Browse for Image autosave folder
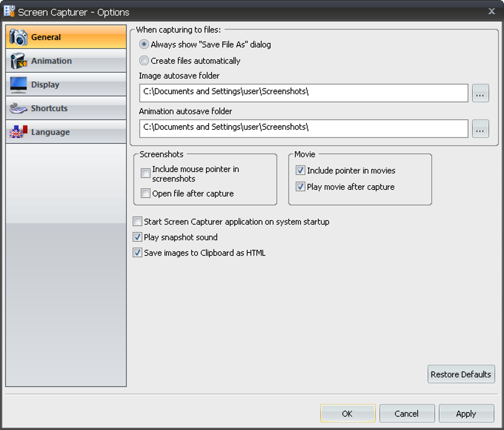 480,93
